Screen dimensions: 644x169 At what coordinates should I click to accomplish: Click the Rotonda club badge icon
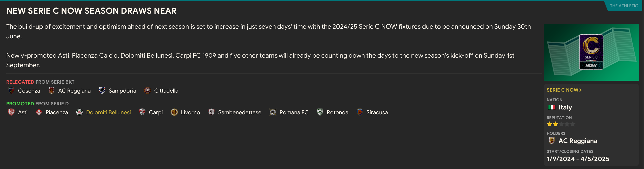tap(320, 112)
